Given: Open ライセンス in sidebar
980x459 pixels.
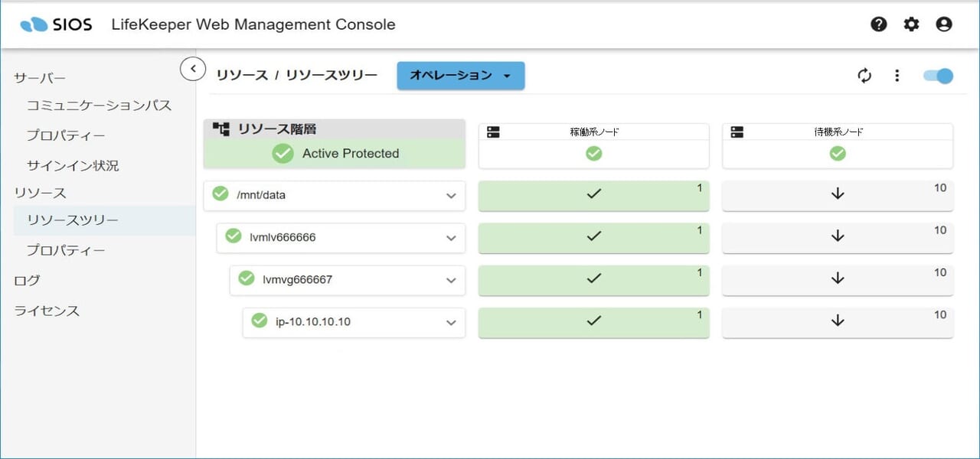Looking at the screenshot, I should point(47,311).
